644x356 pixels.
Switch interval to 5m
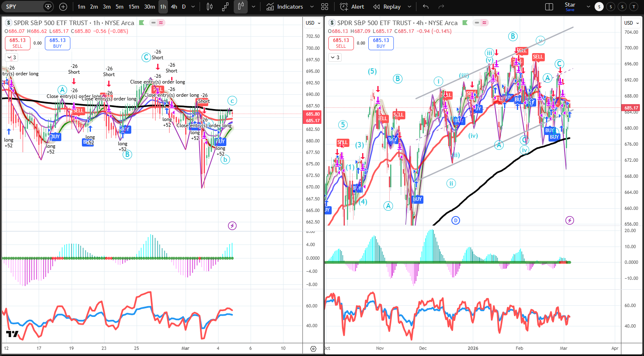click(119, 7)
